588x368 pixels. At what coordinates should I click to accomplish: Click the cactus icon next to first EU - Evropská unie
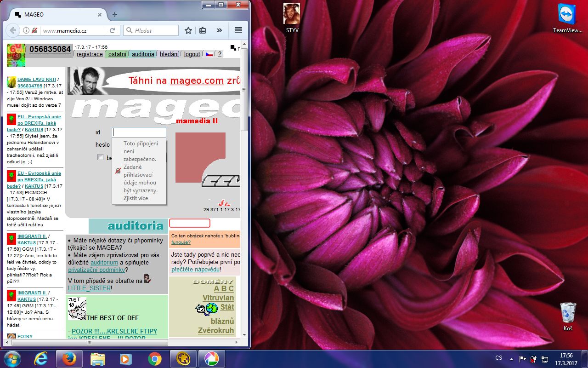(x=11, y=120)
